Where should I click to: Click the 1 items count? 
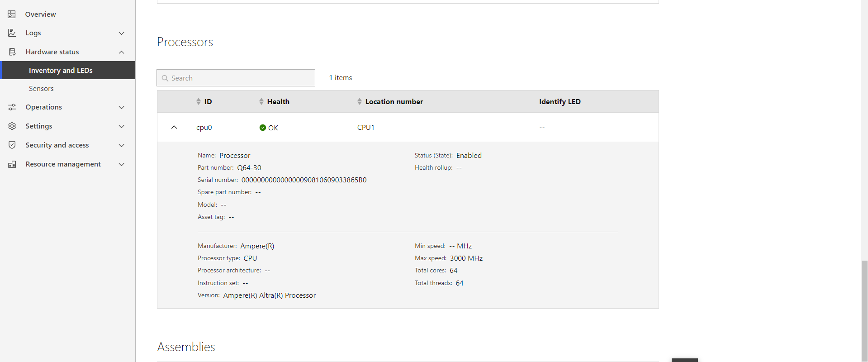[341, 78]
